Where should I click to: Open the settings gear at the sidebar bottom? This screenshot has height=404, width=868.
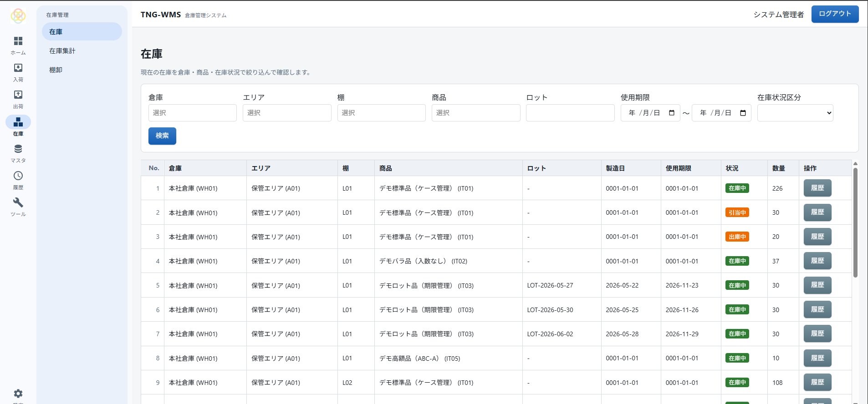coord(18,394)
